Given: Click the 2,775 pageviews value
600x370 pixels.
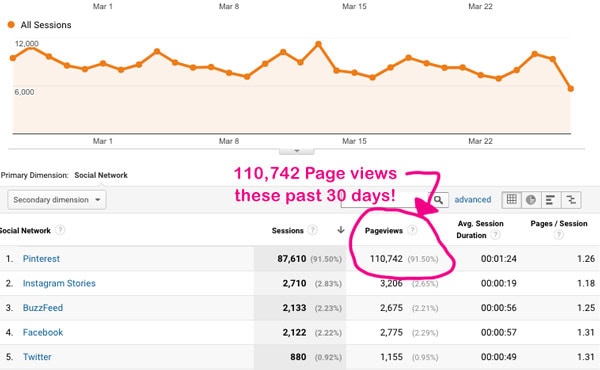Looking at the screenshot, I should click(391, 332).
